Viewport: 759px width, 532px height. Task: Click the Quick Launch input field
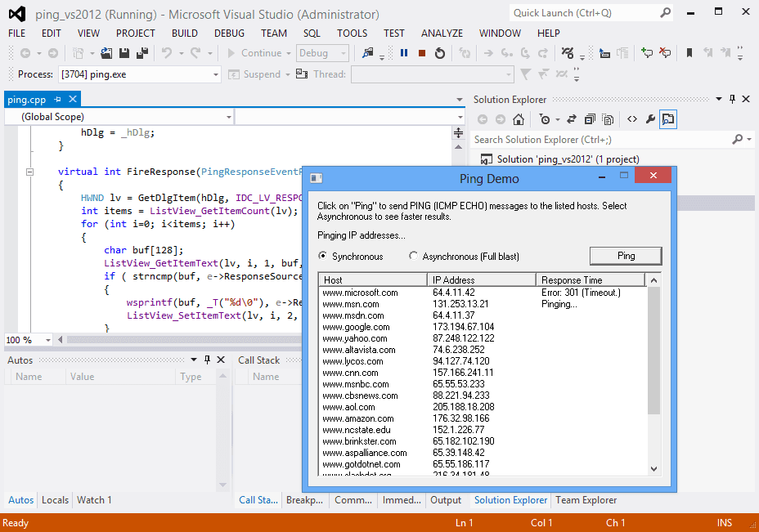click(x=583, y=12)
